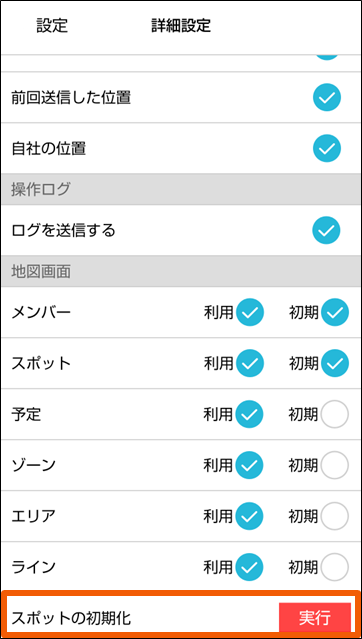Enable ライン 初期 checkbox
This screenshot has width=362, height=639.
coord(335,567)
